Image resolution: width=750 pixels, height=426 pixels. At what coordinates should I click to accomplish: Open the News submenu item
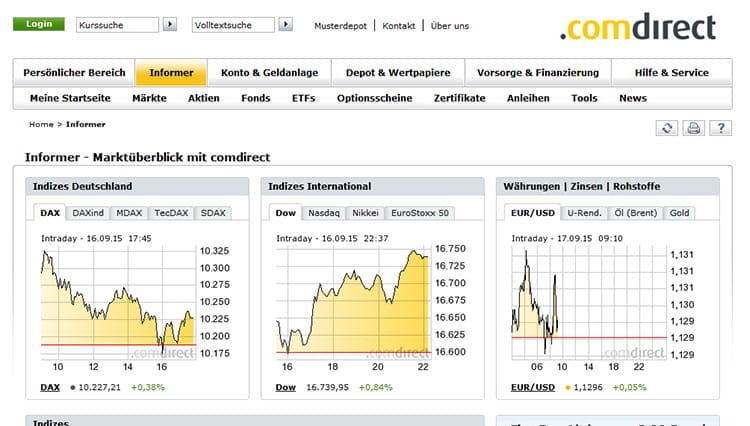coord(633,98)
